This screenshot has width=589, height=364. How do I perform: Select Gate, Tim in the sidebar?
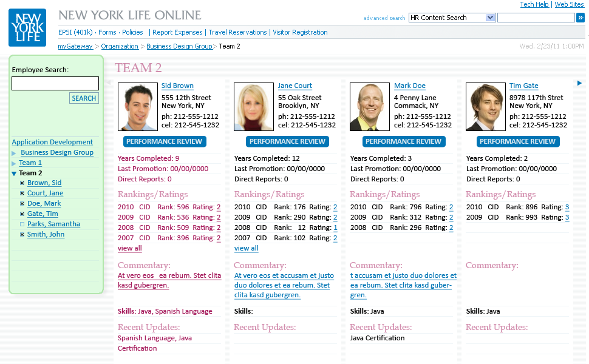[x=43, y=214]
